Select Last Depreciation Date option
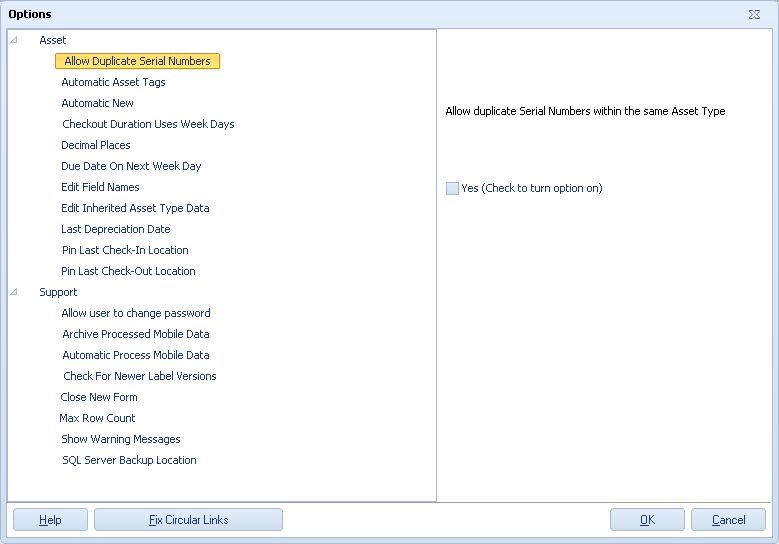779x544 pixels. coord(116,229)
